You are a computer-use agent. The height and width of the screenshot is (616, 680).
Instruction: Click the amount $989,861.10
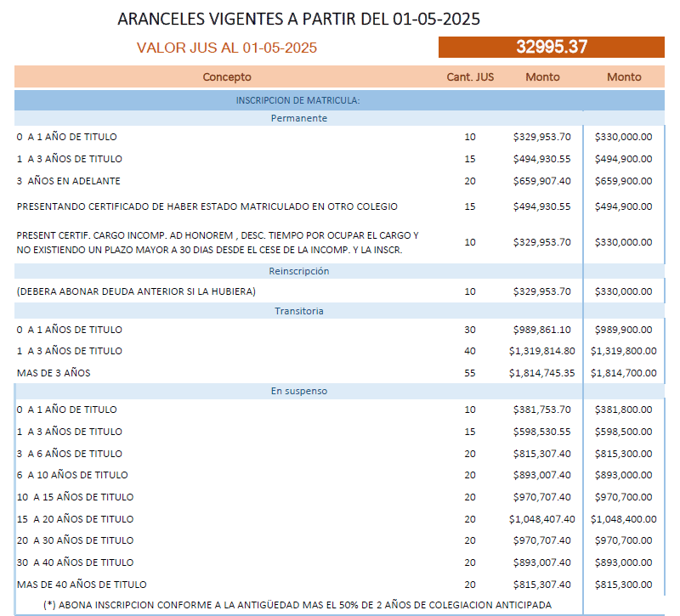pos(541,330)
